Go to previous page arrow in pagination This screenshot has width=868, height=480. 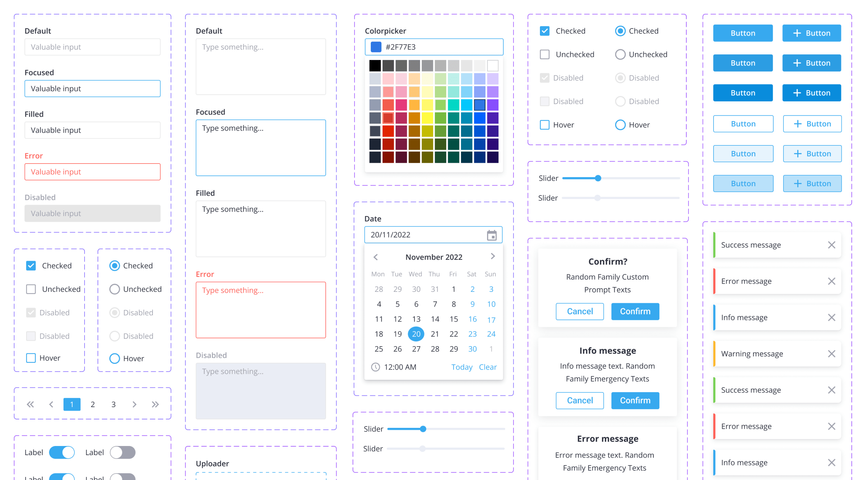click(51, 404)
